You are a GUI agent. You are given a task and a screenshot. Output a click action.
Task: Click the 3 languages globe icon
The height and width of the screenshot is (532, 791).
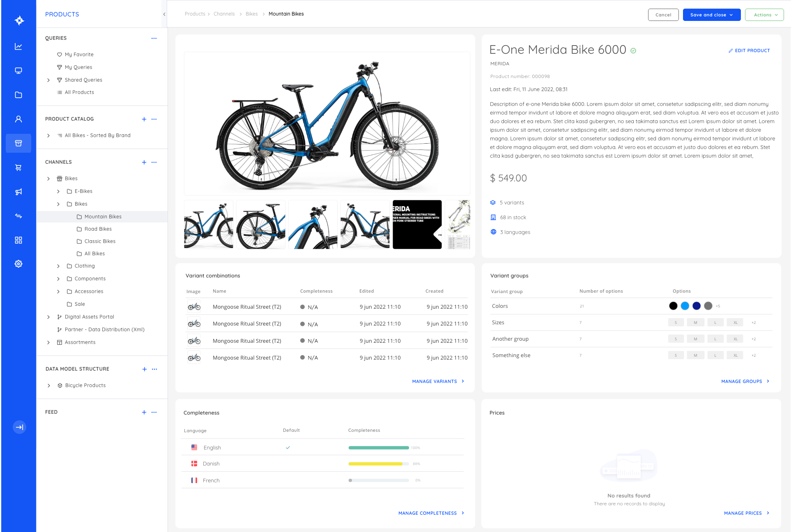coord(493,232)
